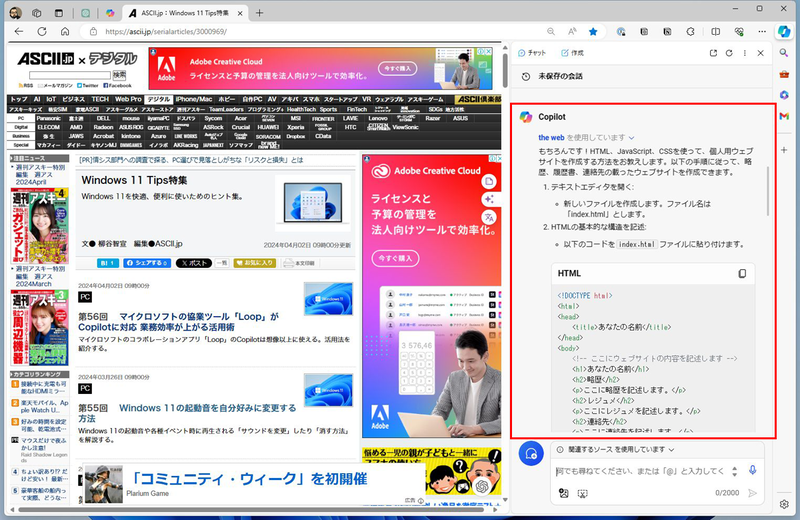Switch to the チャット tab in Copilot
The image size is (800, 520).
tap(530, 52)
